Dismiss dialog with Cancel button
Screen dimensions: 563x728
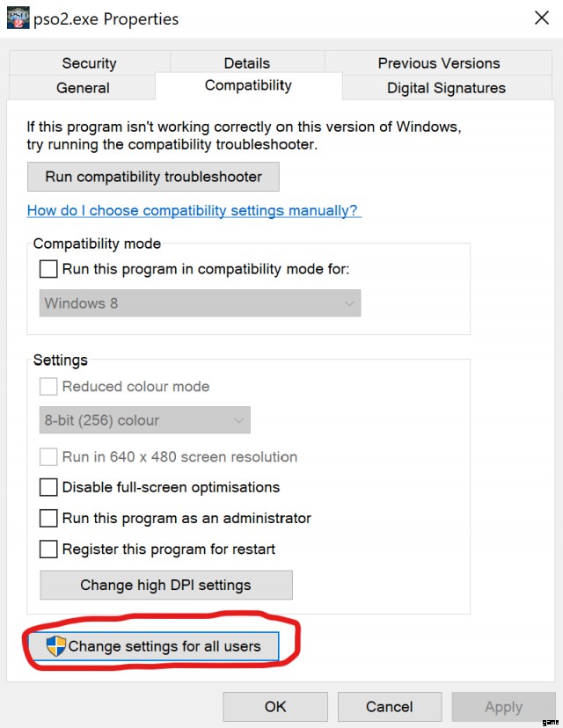390,707
